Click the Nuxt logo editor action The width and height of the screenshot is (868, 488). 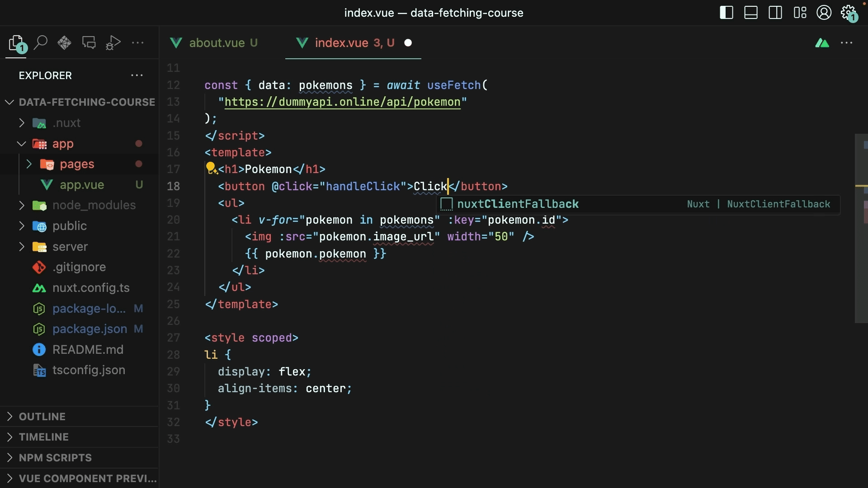tap(822, 43)
